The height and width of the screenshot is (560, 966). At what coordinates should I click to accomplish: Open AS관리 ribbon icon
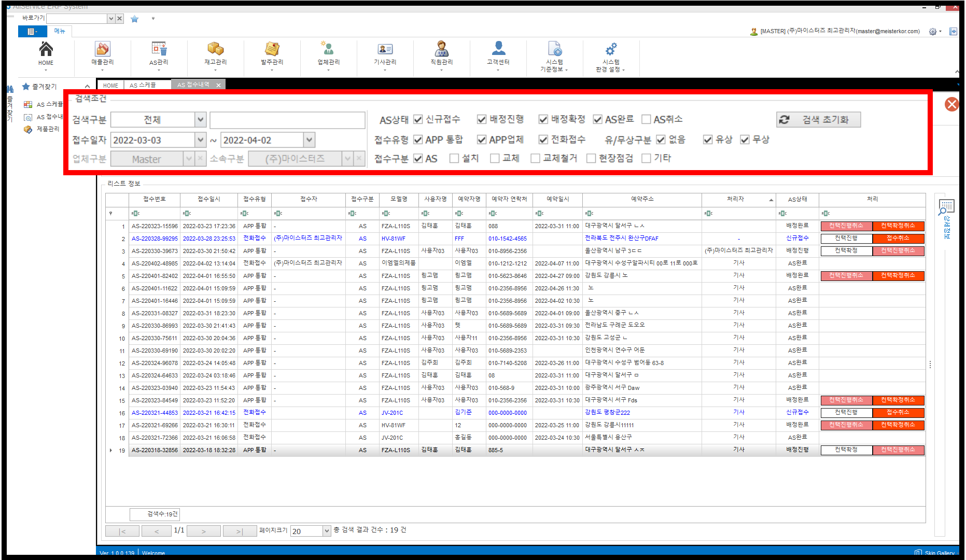tap(159, 49)
